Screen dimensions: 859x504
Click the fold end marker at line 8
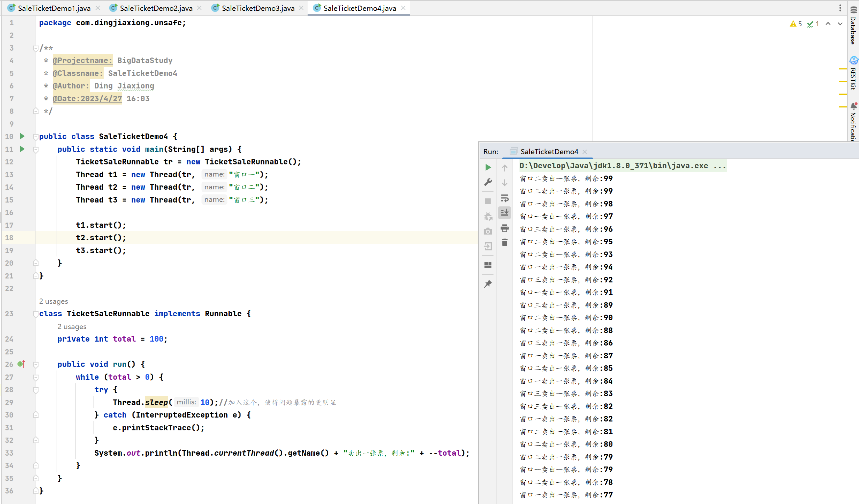[x=36, y=111]
